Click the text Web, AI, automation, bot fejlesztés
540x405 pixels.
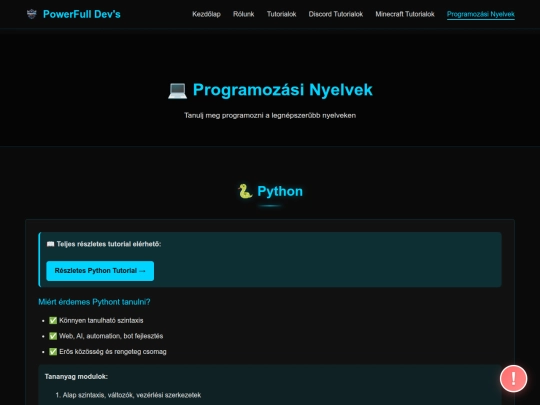click(x=111, y=336)
